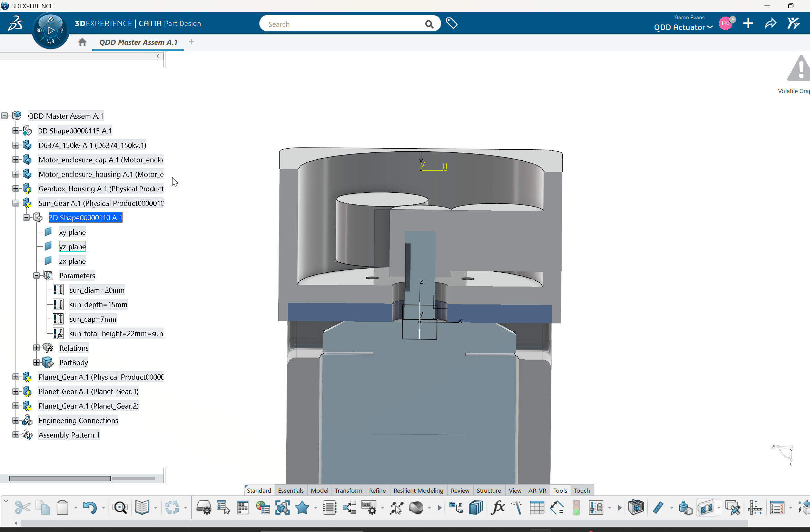Select the Measure ruler tool
The height and width of the screenshot is (532, 810).
pos(658,508)
